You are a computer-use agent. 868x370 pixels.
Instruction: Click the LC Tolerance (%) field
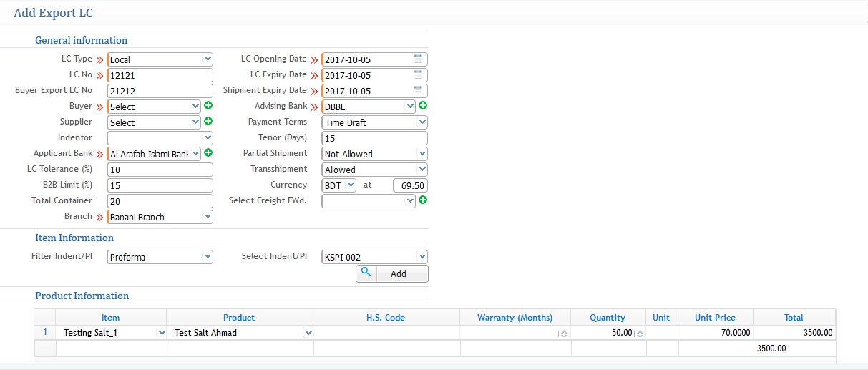point(160,170)
